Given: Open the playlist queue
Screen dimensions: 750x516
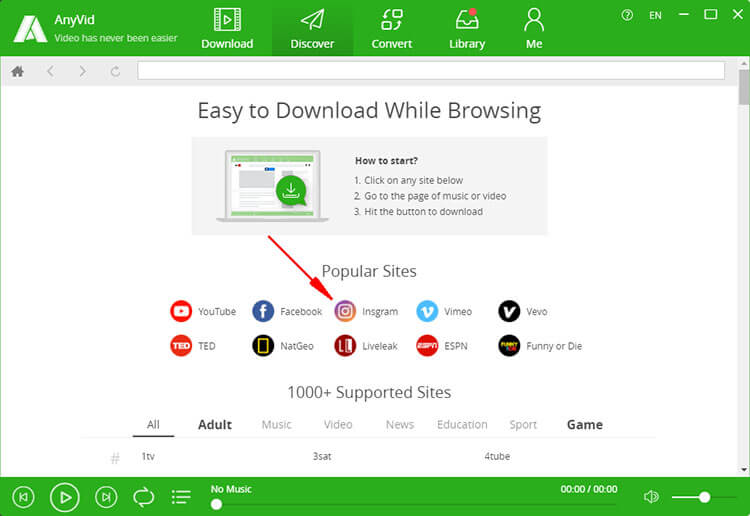Looking at the screenshot, I should (x=181, y=497).
